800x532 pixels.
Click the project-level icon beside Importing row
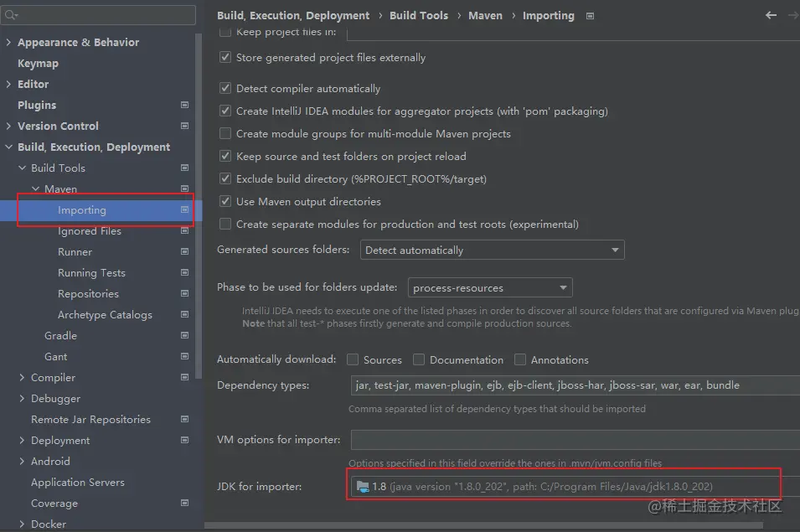(x=184, y=209)
